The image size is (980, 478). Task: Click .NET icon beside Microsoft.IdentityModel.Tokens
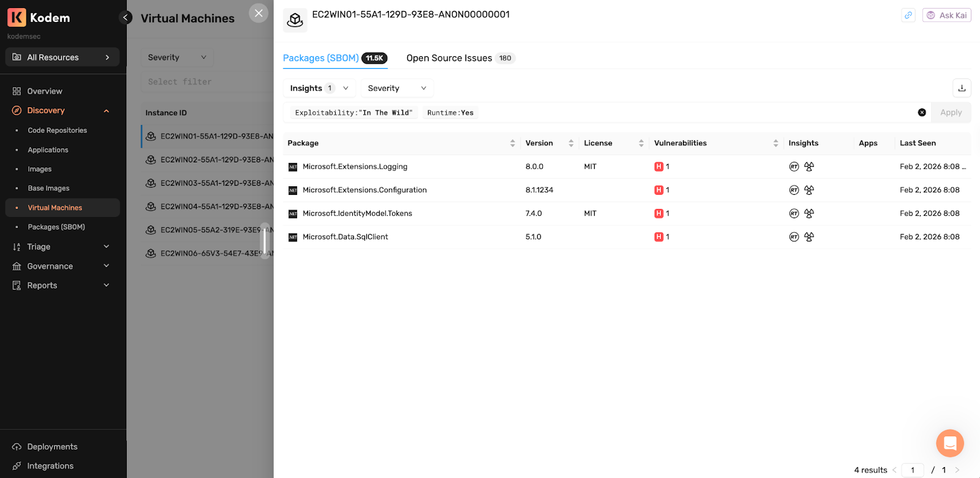tap(293, 214)
